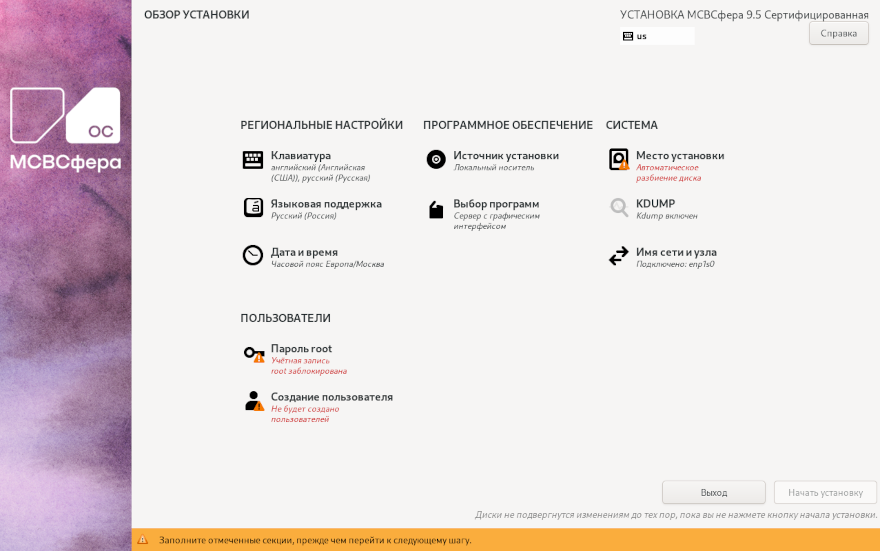Image resolution: width=880 pixels, height=551 pixels.
Task: Click the user icon for Создание пользователя
Action: 253,402
